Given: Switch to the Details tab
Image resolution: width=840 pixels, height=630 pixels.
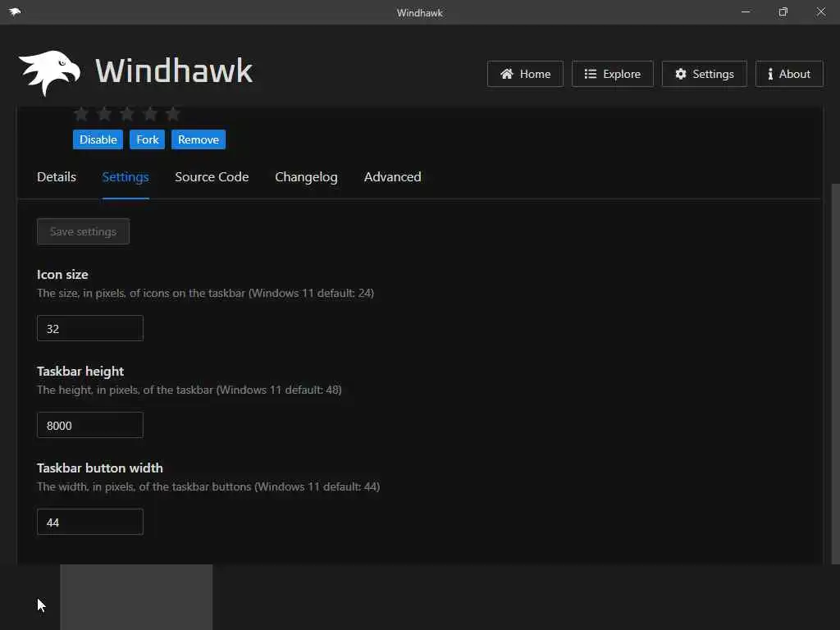Looking at the screenshot, I should (x=57, y=177).
